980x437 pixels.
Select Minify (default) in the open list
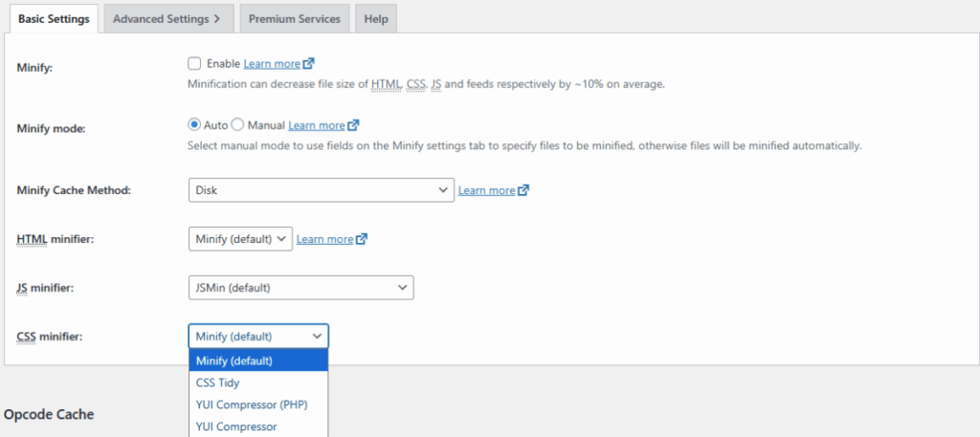coord(234,361)
